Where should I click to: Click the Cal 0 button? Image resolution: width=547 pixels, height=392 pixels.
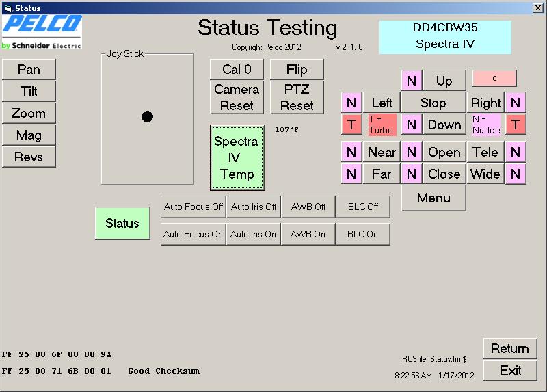(237, 69)
